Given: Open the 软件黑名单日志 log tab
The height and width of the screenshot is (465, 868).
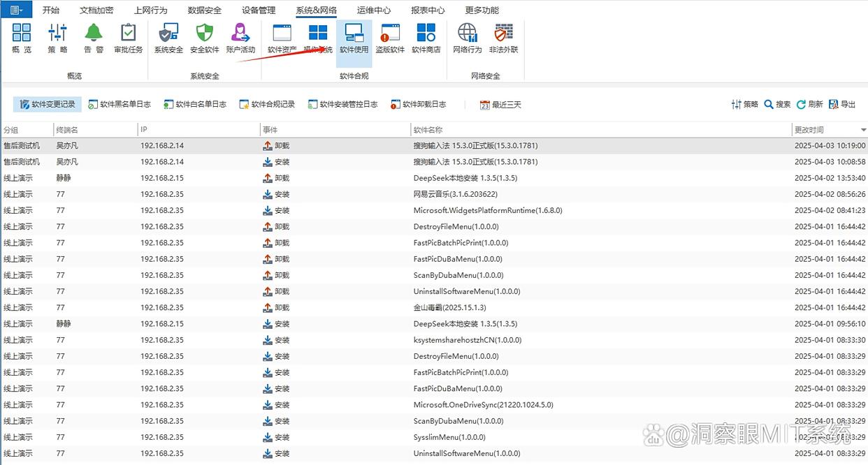Looking at the screenshot, I should pos(120,105).
